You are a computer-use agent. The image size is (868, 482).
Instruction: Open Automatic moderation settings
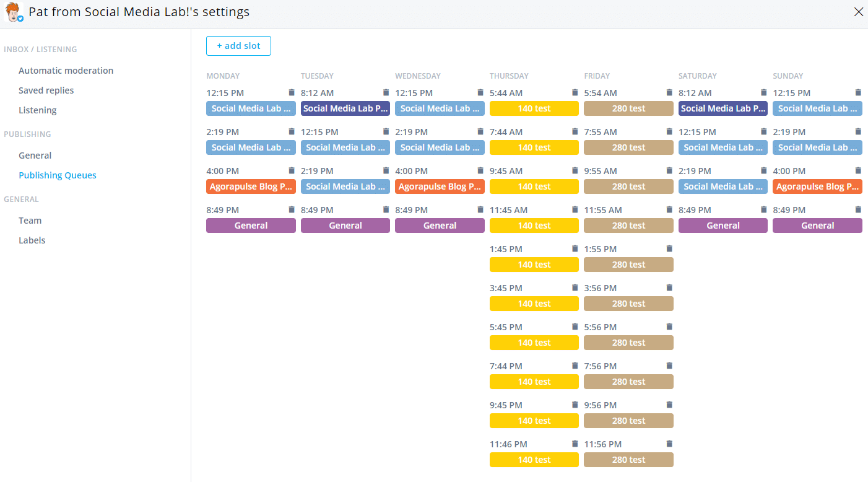(66, 71)
